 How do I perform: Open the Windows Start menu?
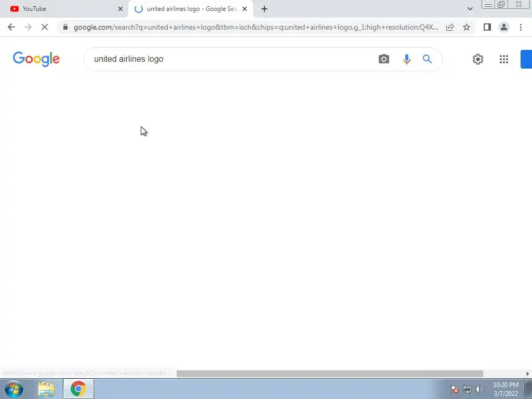click(14, 389)
